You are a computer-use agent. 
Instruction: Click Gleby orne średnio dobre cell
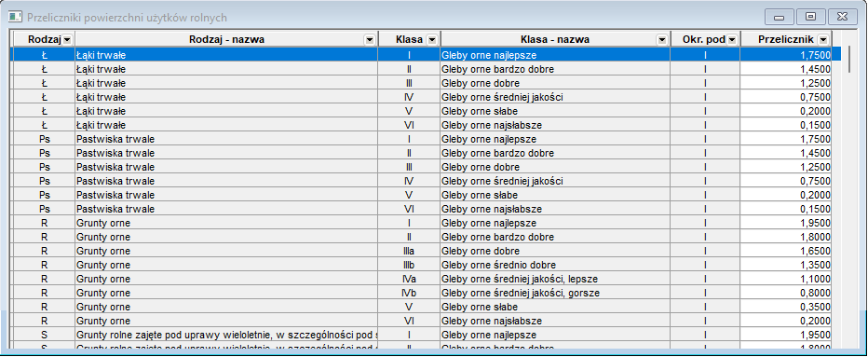(555, 265)
